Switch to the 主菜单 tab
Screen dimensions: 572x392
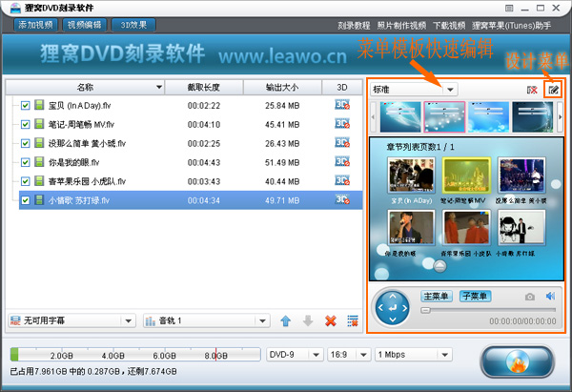pyautogui.click(x=436, y=296)
